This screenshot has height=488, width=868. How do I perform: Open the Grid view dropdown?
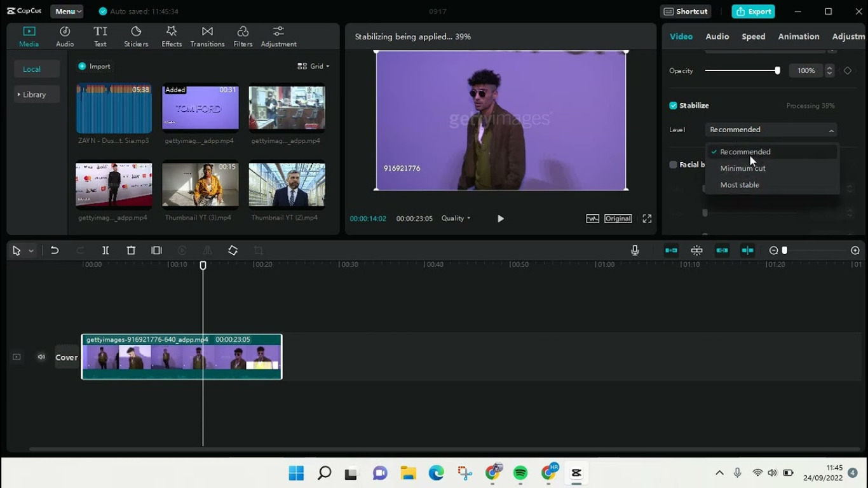pyautogui.click(x=313, y=66)
